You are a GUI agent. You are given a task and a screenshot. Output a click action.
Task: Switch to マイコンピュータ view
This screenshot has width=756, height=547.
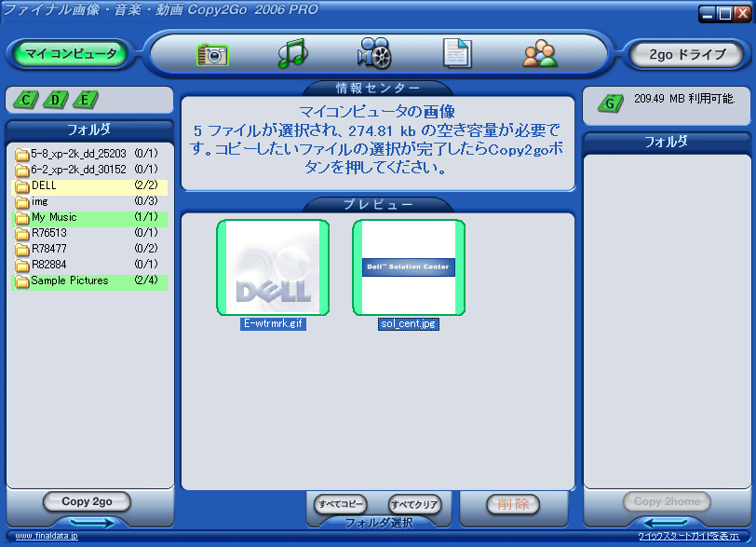[71, 53]
